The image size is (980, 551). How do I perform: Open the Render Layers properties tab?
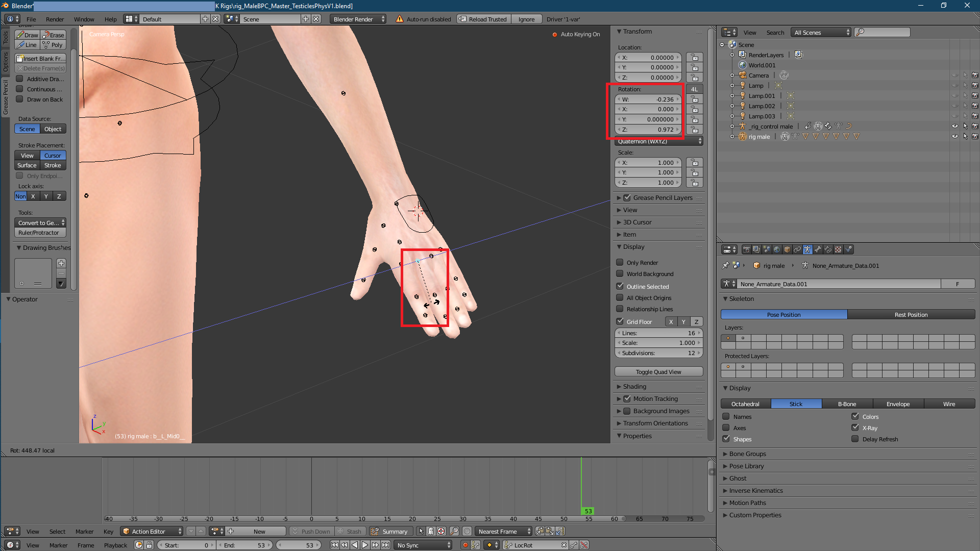pos(756,249)
